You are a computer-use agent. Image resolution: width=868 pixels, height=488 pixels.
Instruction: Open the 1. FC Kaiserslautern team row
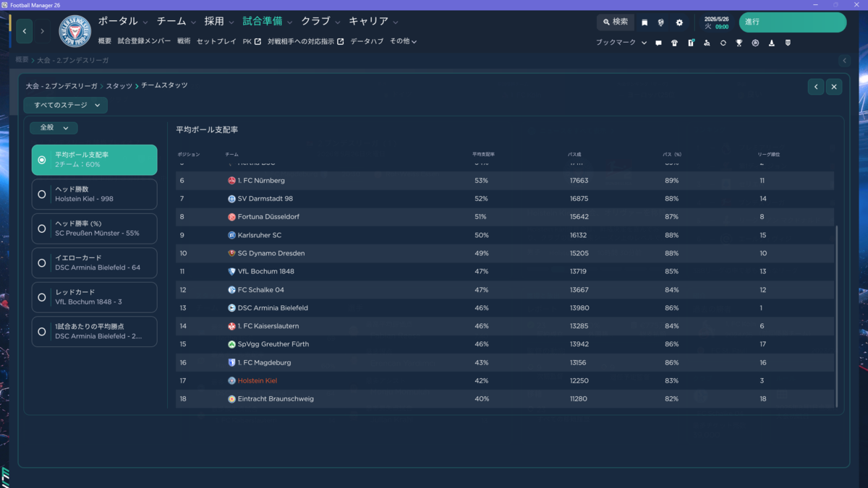click(505, 326)
